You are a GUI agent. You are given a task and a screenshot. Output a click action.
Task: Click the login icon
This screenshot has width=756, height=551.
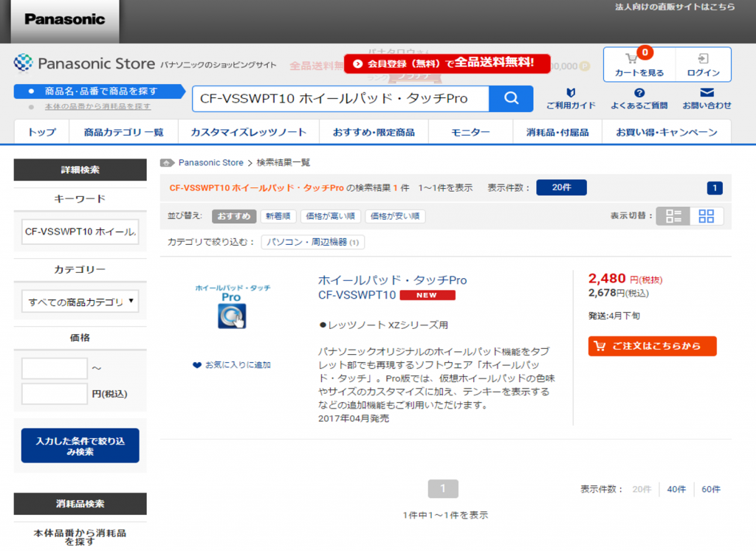point(703,58)
